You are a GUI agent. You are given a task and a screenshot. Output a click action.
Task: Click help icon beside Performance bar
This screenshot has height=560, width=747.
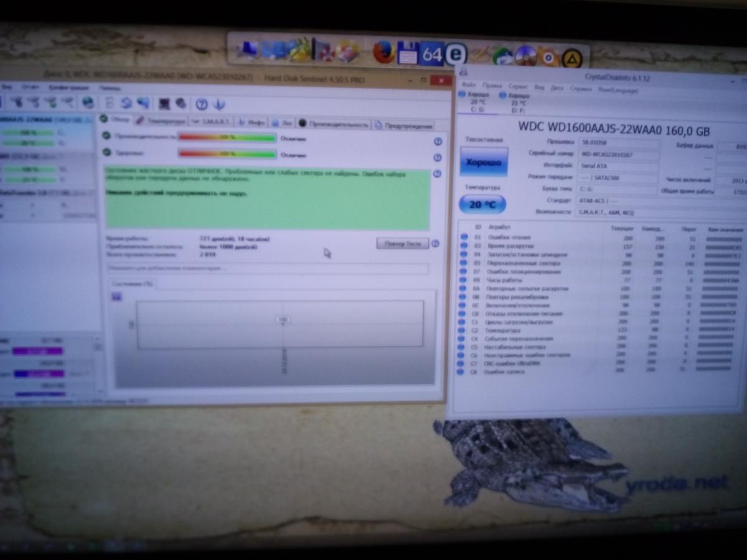437,141
